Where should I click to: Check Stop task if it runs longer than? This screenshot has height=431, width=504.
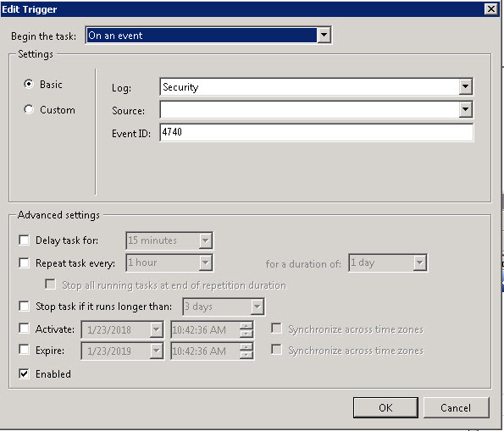[x=24, y=306]
